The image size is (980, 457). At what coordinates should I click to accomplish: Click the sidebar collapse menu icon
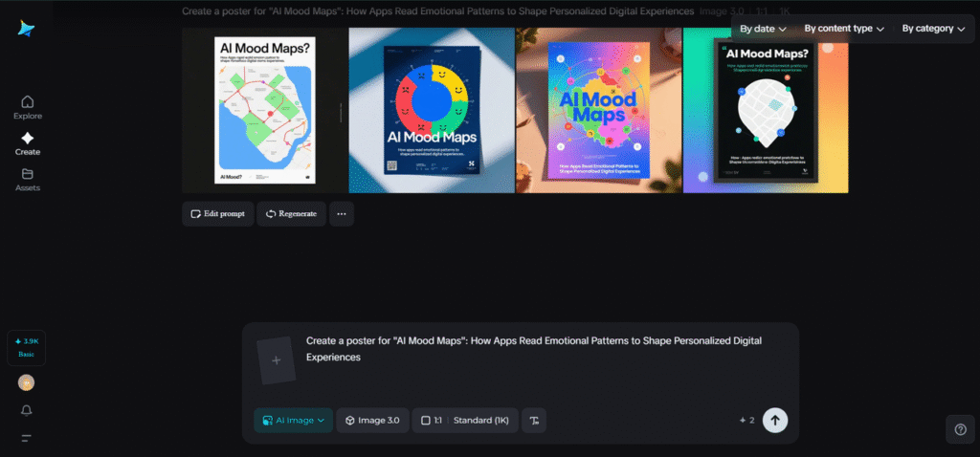pos(26,438)
